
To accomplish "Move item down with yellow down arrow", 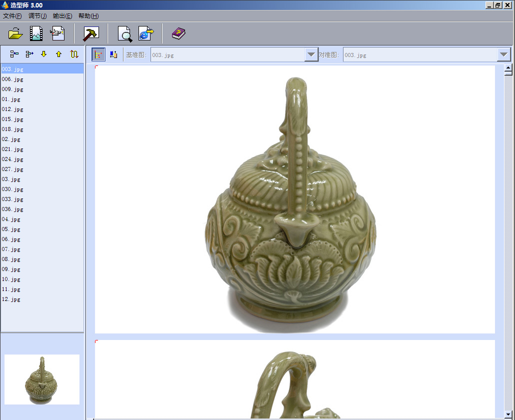I will pos(43,54).
